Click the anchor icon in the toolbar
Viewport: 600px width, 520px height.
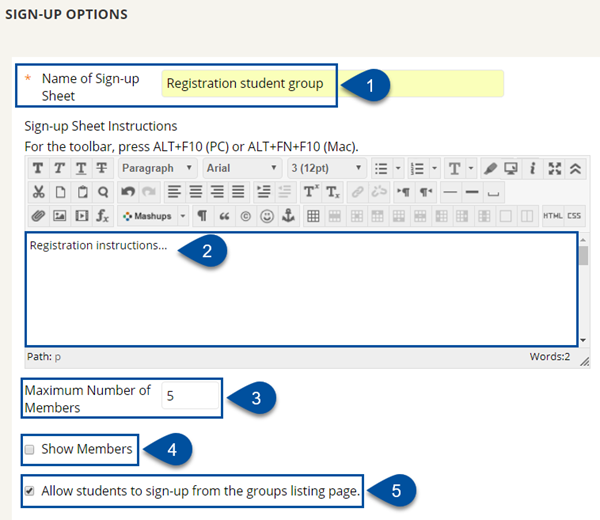pos(288,216)
